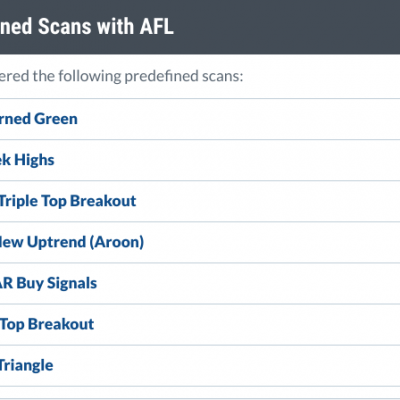Click the dark header bar's empty area

[287, 27]
